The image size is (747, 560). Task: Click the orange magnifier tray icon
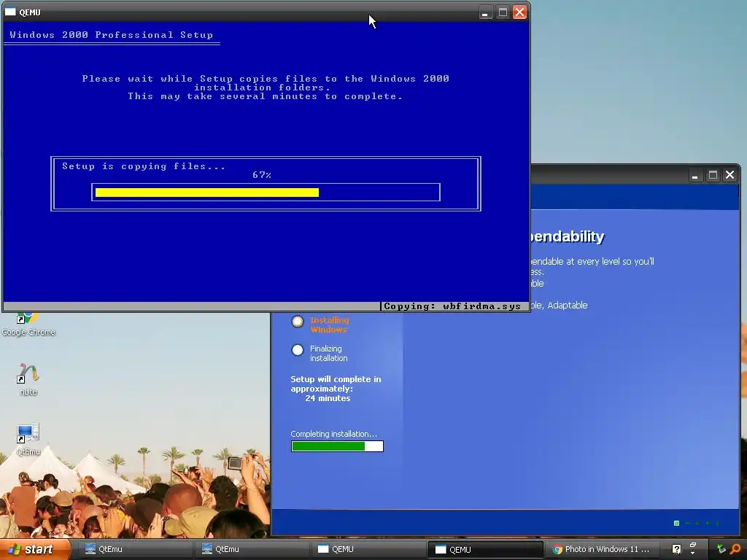[x=736, y=549]
